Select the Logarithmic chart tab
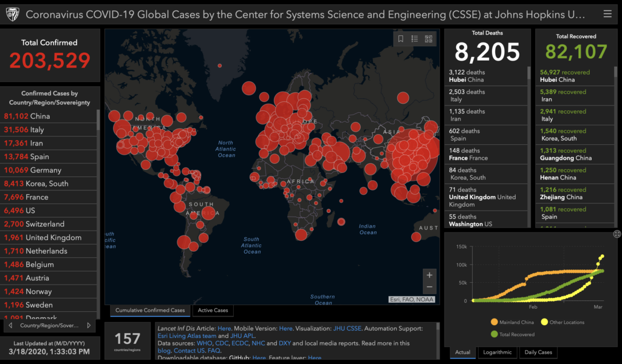The height and width of the screenshot is (364, 622). [x=497, y=352]
